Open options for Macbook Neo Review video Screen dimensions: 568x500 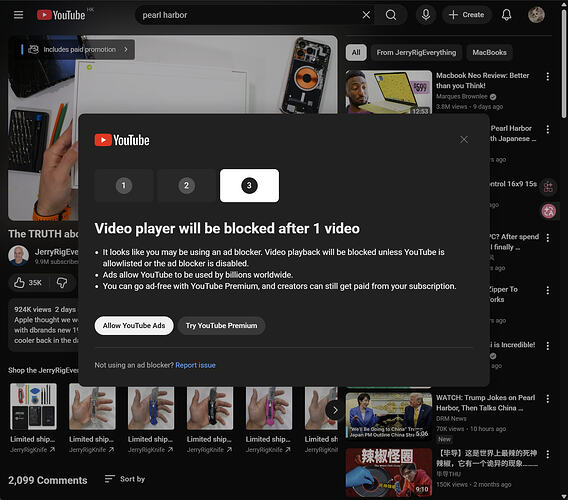tap(548, 76)
